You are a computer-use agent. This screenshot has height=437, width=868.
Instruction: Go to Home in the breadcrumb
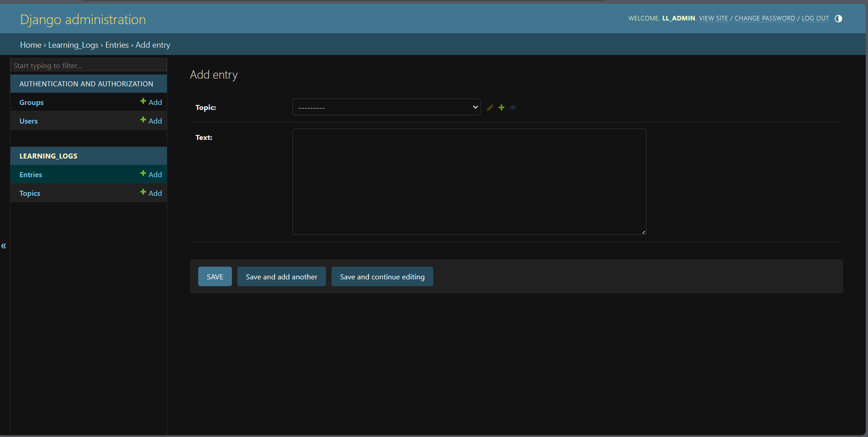[x=30, y=45]
